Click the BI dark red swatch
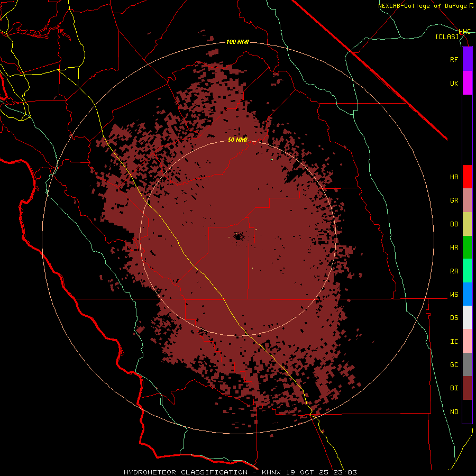476x476 pixels. (x=467, y=388)
